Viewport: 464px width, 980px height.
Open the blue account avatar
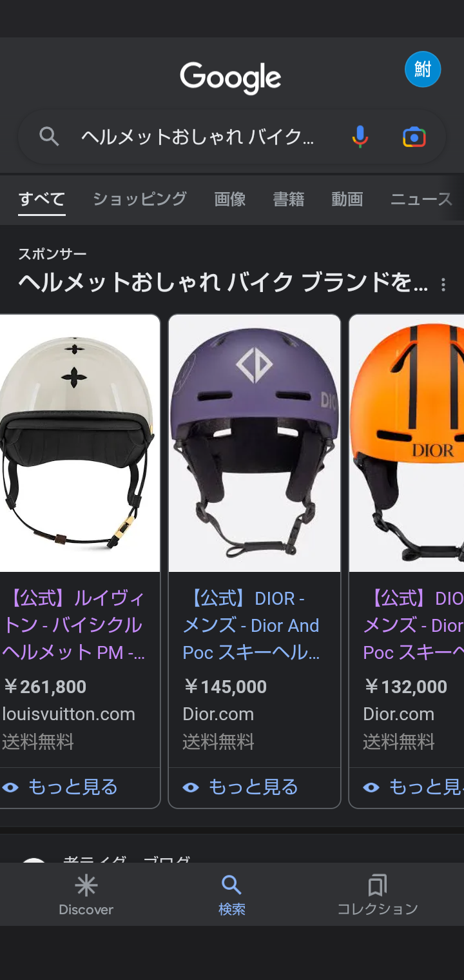[x=423, y=69]
